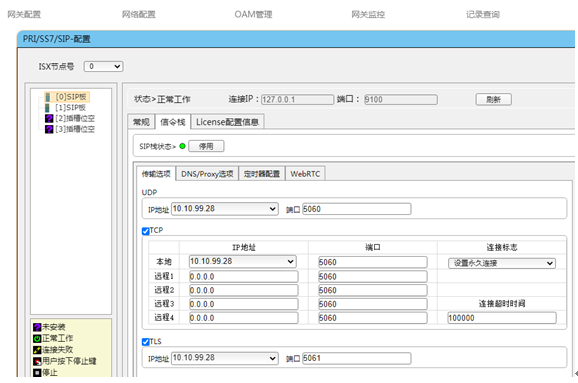The image size is (578, 383).
Task: Click the 停用 button
Action: [x=206, y=146]
